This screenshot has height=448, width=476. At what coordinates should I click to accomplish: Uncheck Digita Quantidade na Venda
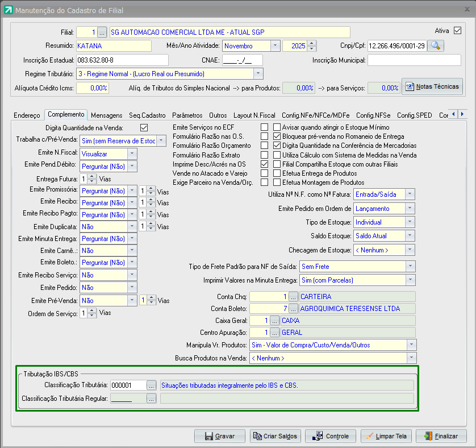pyautogui.click(x=144, y=127)
